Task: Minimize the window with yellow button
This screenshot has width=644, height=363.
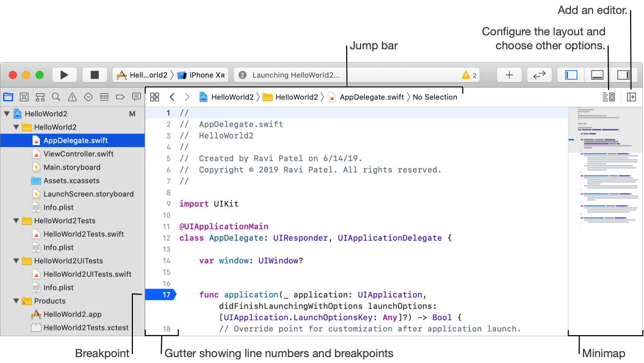Action: (x=26, y=75)
